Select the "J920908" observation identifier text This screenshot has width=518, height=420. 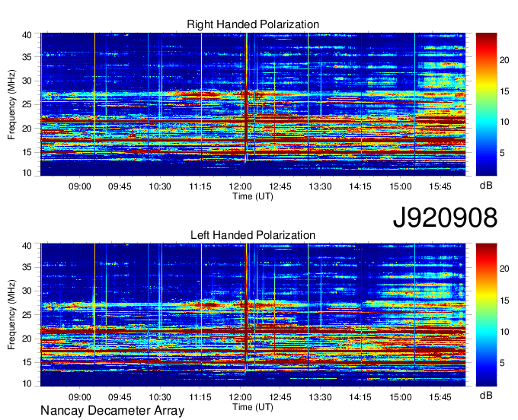(445, 218)
